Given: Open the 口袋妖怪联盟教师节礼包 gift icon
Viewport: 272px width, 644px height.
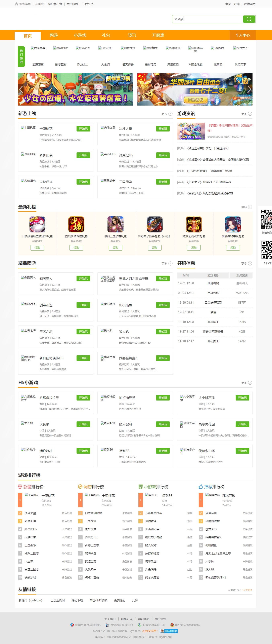Looking at the screenshot, I should pos(37,224).
